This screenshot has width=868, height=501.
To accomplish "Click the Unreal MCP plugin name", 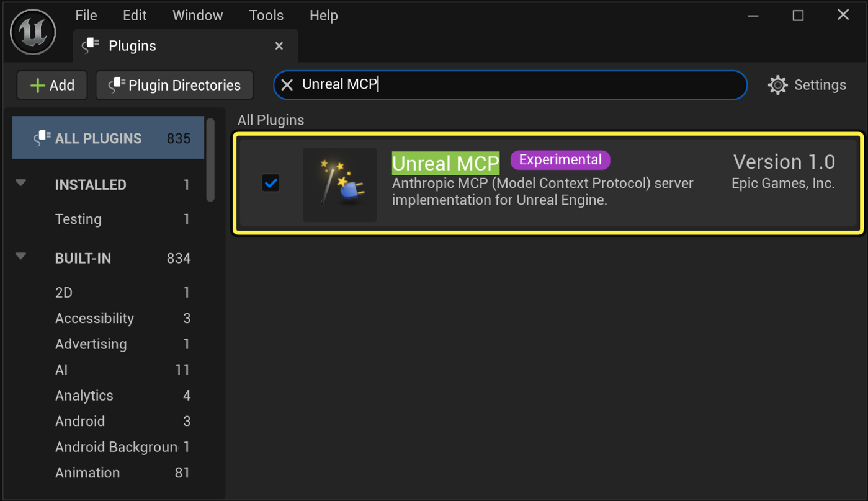I will [445, 163].
